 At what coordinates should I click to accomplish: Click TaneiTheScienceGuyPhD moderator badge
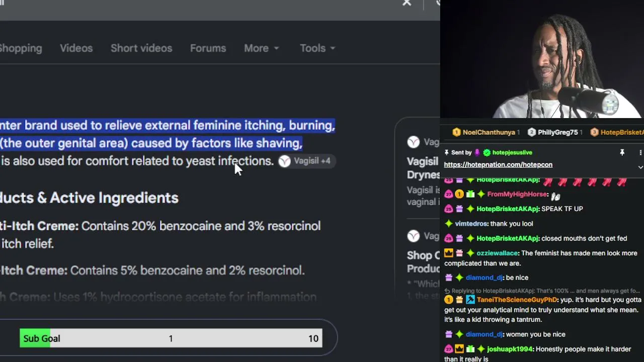[x=470, y=300]
